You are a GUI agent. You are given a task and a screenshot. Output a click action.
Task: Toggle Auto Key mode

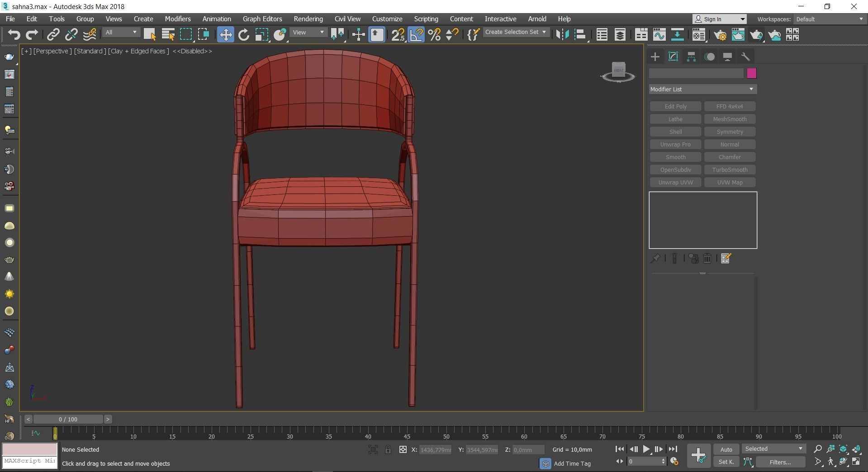pos(726,449)
